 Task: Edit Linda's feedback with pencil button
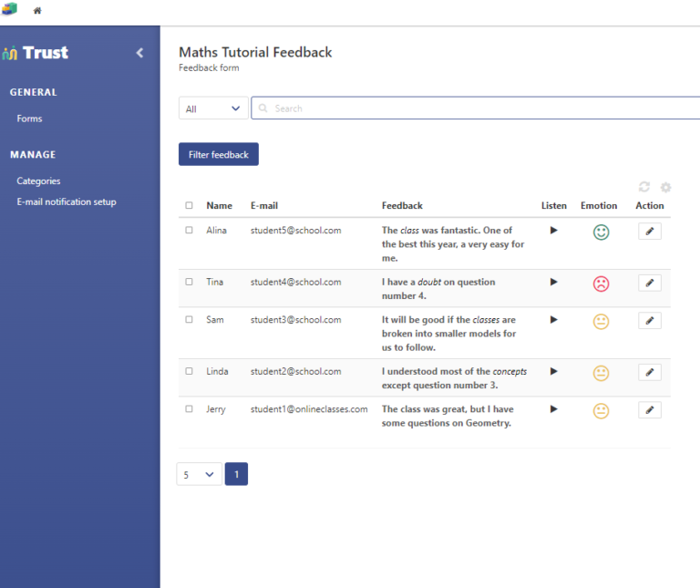pos(650,372)
